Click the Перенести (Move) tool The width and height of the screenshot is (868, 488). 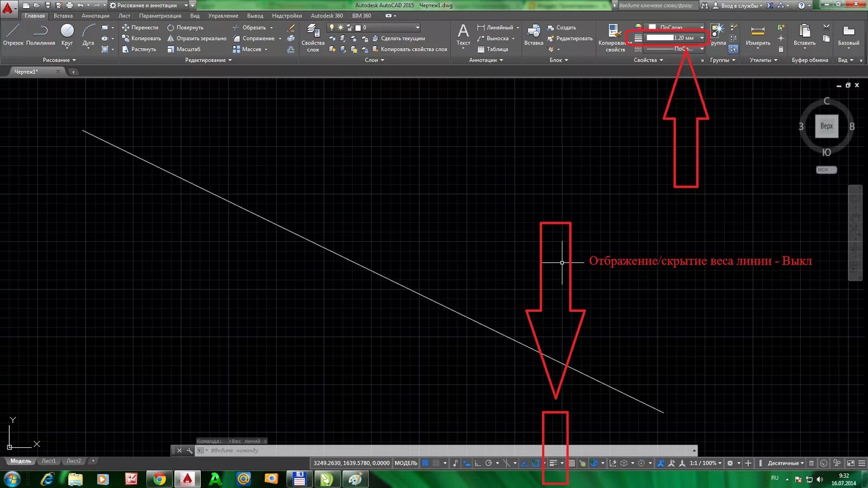click(x=140, y=28)
